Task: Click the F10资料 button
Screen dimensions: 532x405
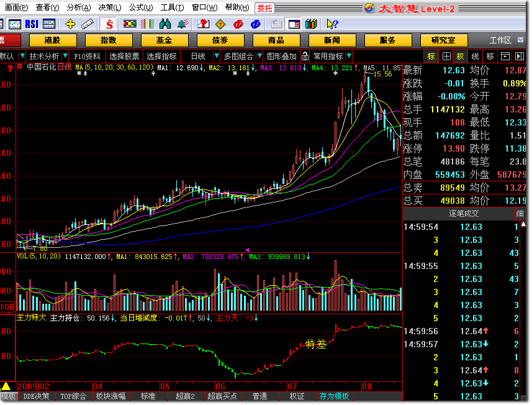Action: pos(87,56)
